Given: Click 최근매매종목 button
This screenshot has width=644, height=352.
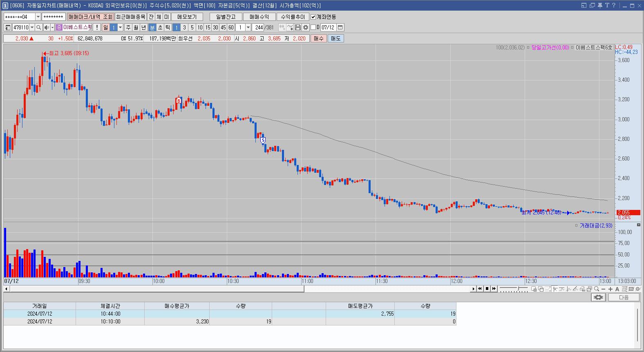Looking at the screenshot, I should (x=130, y=17).
